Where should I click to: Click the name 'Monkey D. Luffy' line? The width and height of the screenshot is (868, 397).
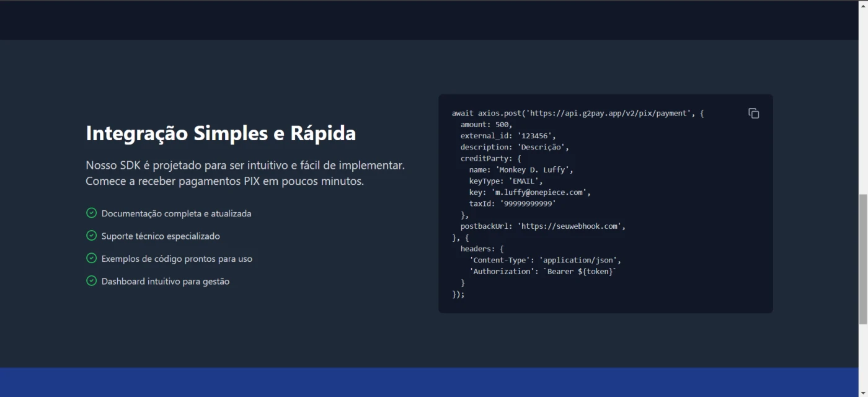pyautogui.click(x=521, y=170)
